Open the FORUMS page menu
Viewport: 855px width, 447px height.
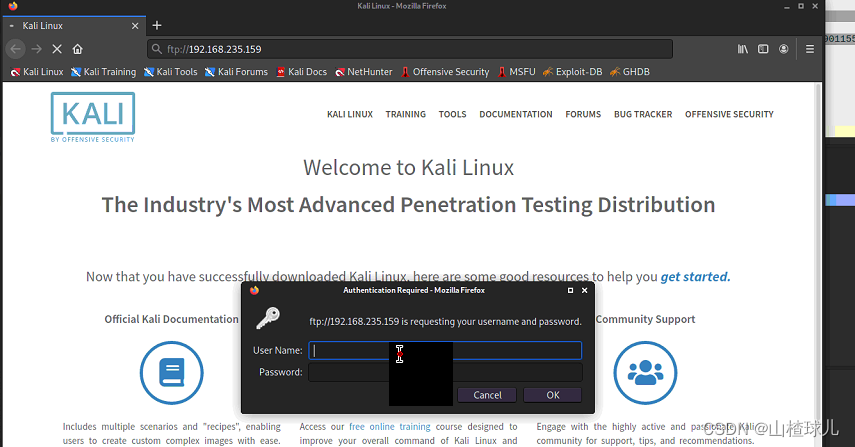point(583,114)
